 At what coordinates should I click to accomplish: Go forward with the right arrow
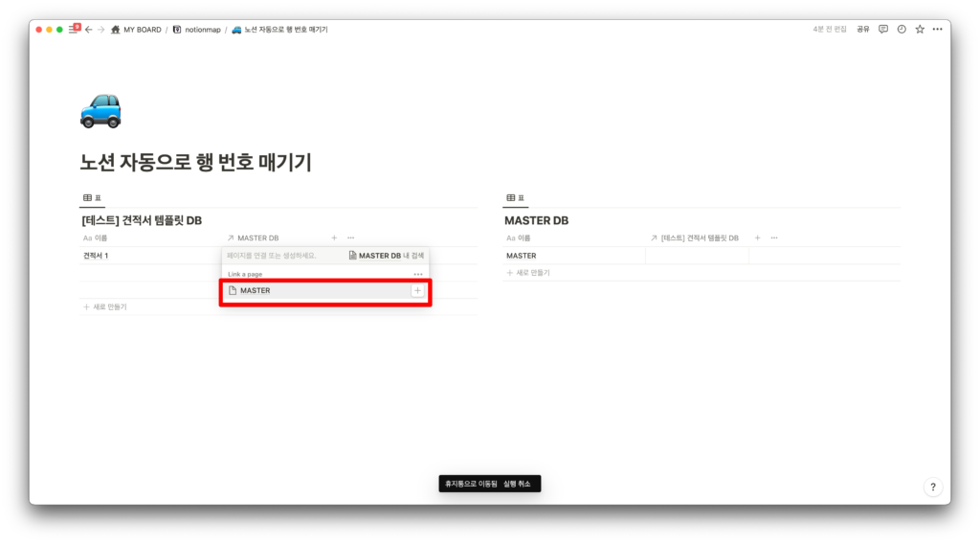tap(100, 30)
